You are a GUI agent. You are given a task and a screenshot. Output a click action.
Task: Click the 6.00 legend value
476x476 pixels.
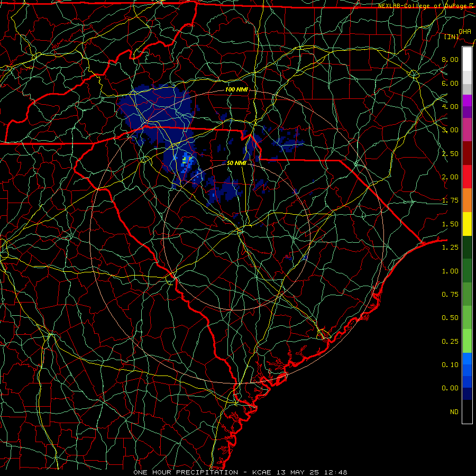coord(450,83)
